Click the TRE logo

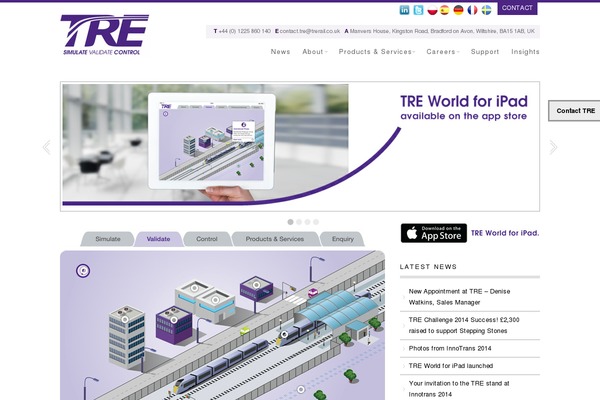coord(104,34)
